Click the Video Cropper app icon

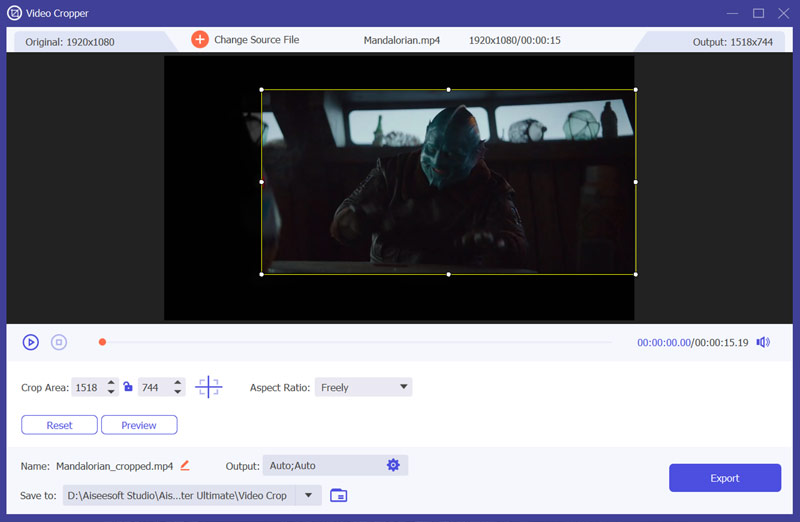[14, 13]
